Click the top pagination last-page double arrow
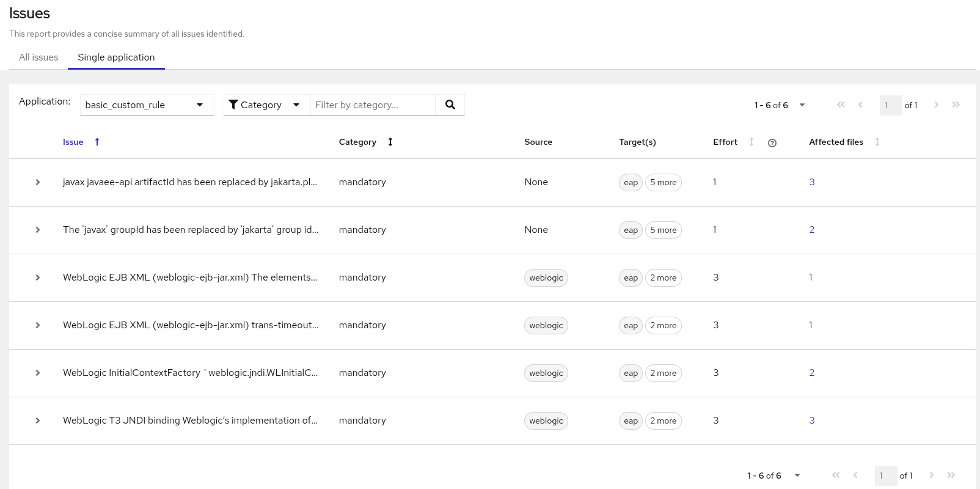 click(x=956, y=105)
